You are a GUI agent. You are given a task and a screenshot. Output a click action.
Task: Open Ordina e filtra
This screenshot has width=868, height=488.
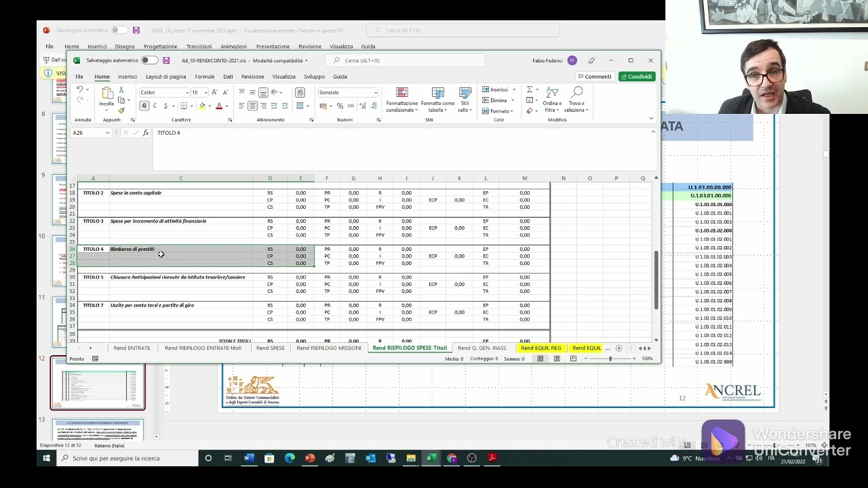click(552, 100)
